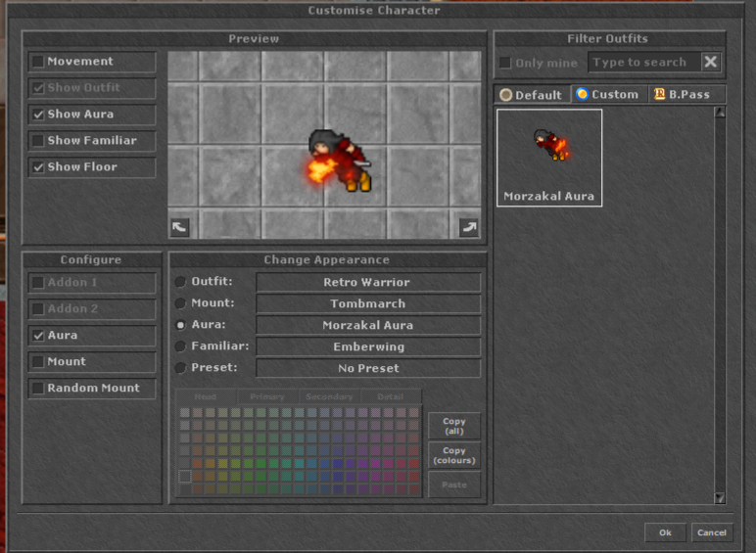Click the Cancel button
Screen dimensions: 756x553
pyautogui.click(x=712, y=532)
